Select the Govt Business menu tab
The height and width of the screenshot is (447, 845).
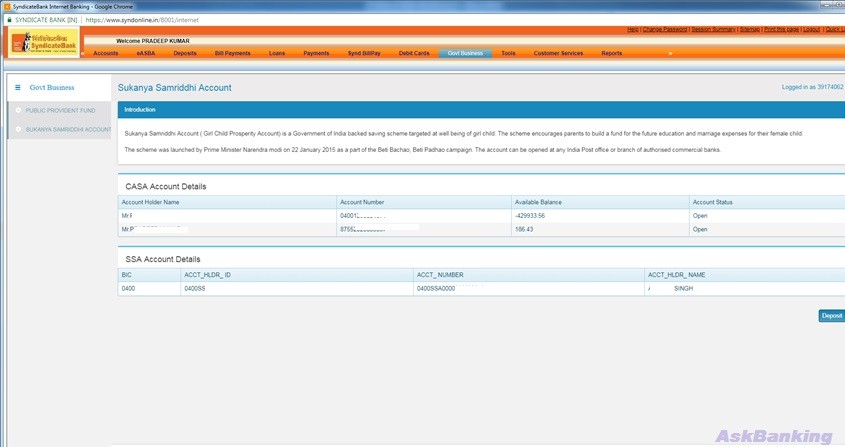point(465,53)
